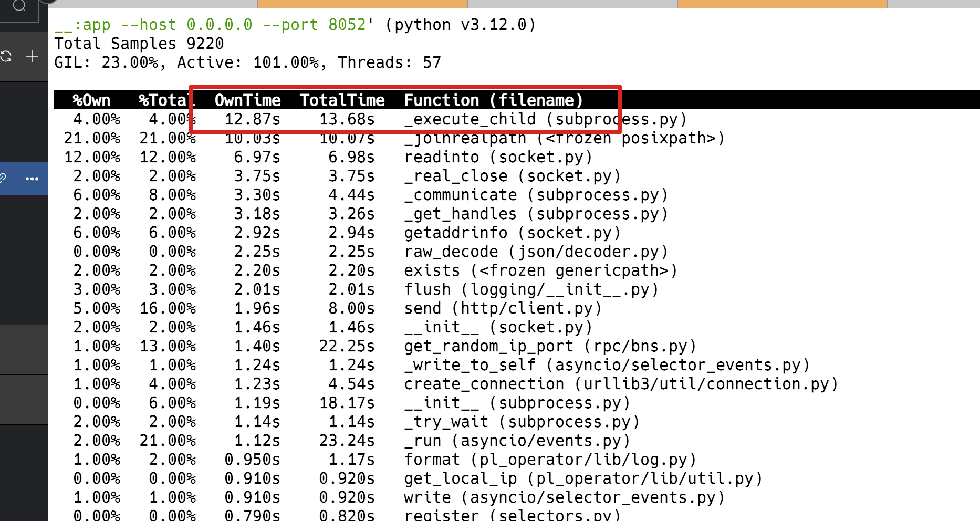Click the %Own column header
The image size is (980, 521).
[91, 100]
